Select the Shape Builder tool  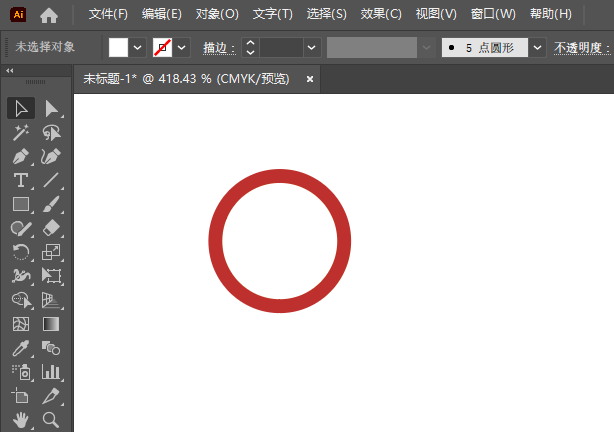pyautogui.click(x=21, y=300)
